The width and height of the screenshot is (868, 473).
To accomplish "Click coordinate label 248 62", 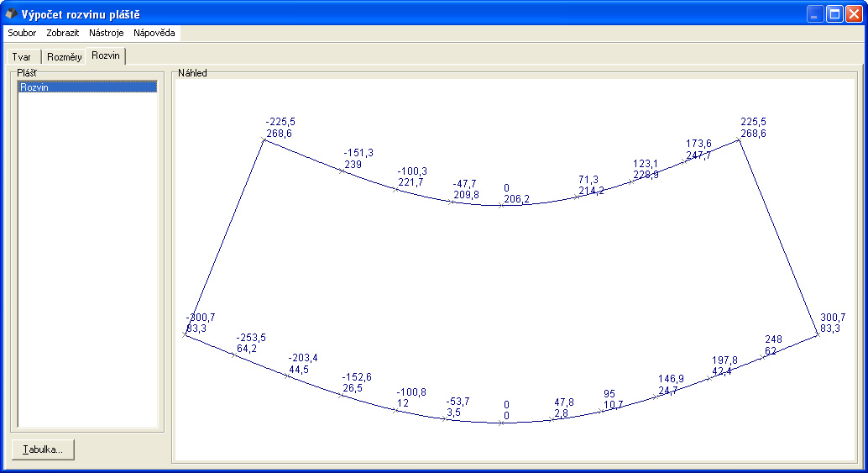I will pyautogui.click(x=773, y=344).
